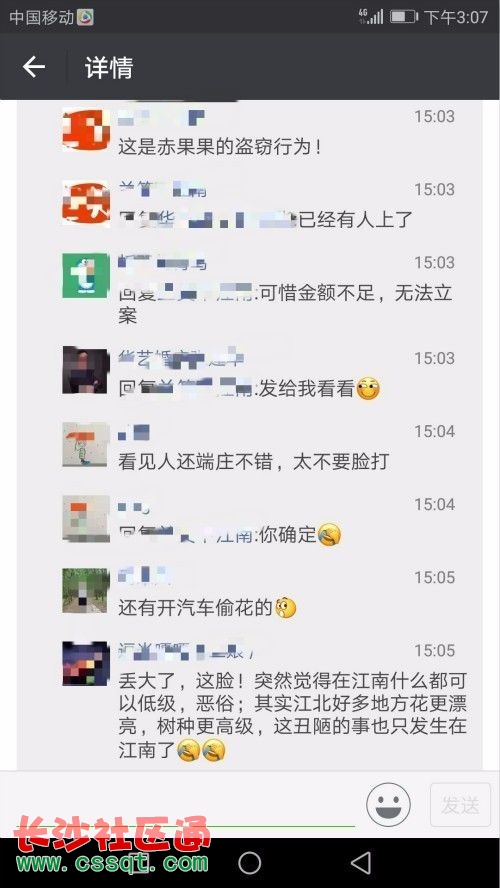Select the comment 这是赤果果的盗窃行为！

click(x=220, y=147)
